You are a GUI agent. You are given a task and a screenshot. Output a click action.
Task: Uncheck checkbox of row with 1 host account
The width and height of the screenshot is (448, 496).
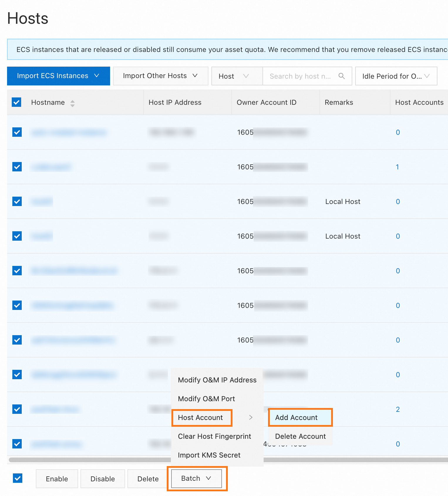coord(17,167)
